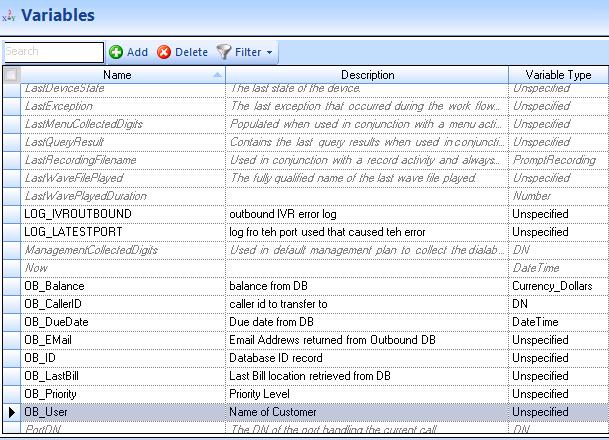Click the 'outbound IVR error log' description

(x=283, y=214)
